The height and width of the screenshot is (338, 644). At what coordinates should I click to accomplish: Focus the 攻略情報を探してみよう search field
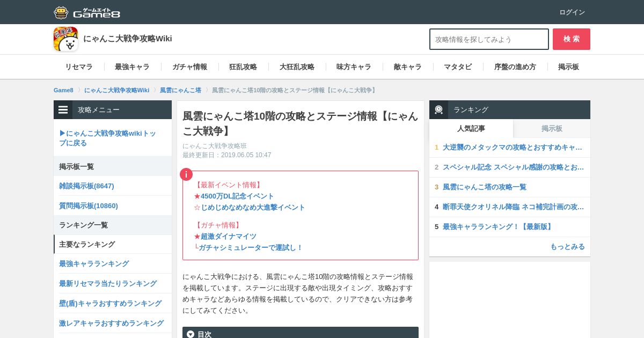(x=489, y=39)
